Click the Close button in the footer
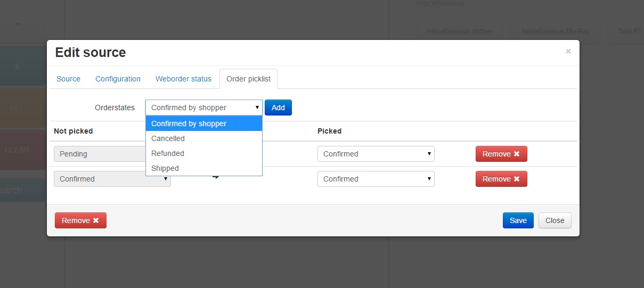This screenshot has height=288, width=644. 555,220
